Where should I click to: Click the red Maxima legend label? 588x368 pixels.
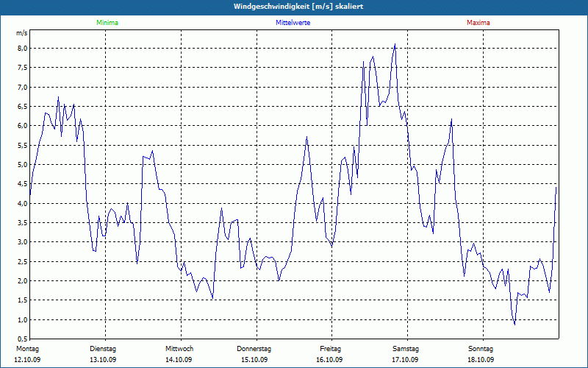point(478,23)
